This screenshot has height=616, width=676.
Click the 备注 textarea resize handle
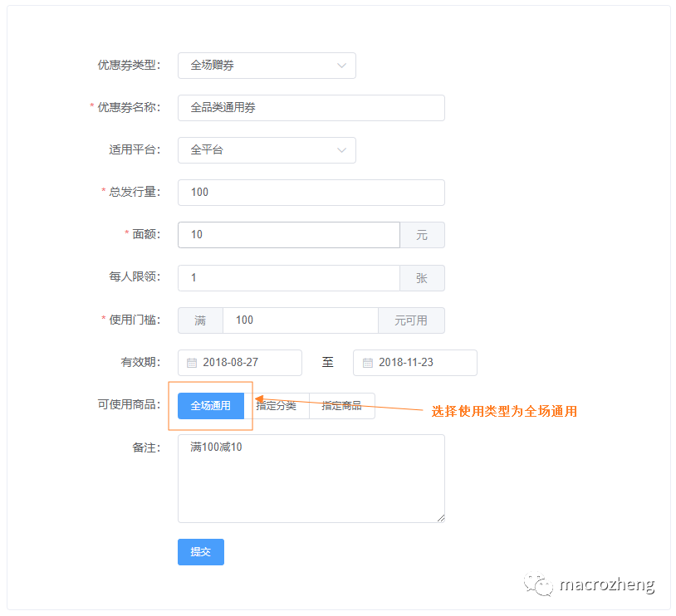coord(441,519)
